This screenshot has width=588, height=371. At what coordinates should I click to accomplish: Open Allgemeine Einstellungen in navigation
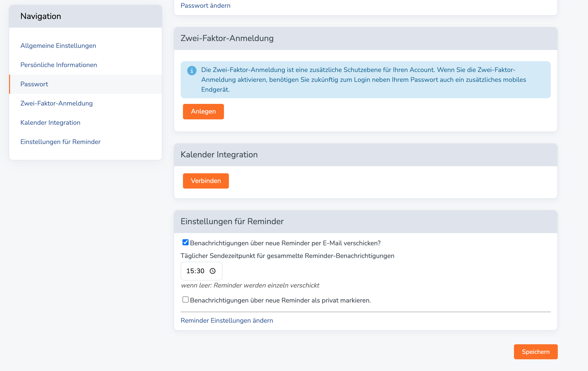[x=58, y=46]
